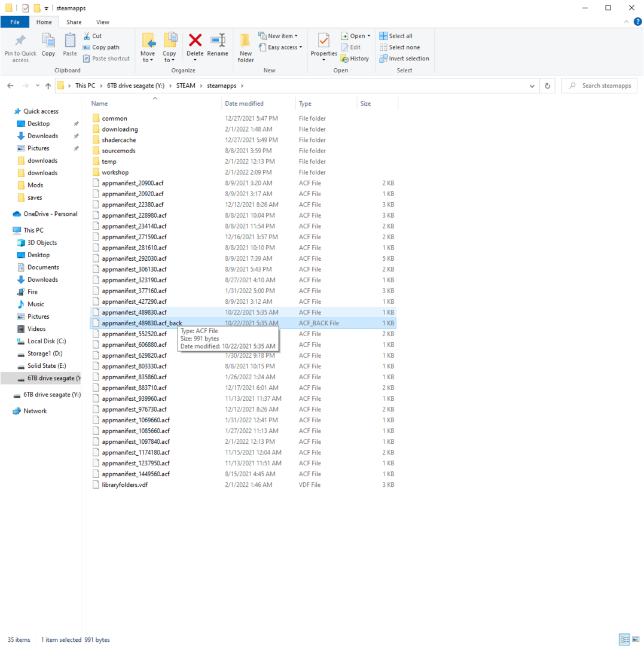Click Copy path in the ribbon
This screenshot has width=644, height=646.
tap(101, 47)
